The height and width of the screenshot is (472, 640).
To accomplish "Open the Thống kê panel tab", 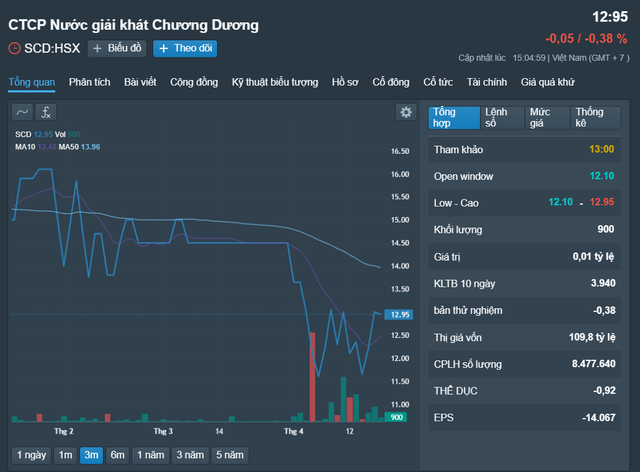I will pos(593,118).
